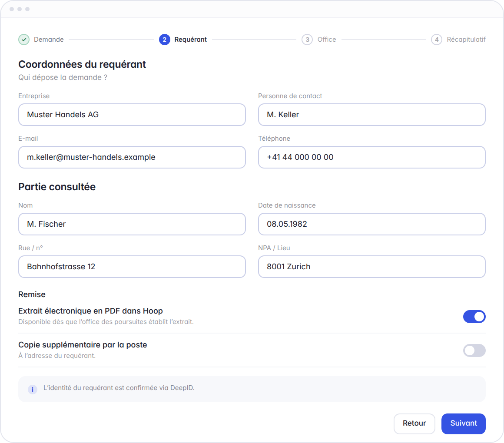Click the green checkmark icon for Demande
Image resolution: width=504 pixels, height=443 pixels.
coord(24,40)
